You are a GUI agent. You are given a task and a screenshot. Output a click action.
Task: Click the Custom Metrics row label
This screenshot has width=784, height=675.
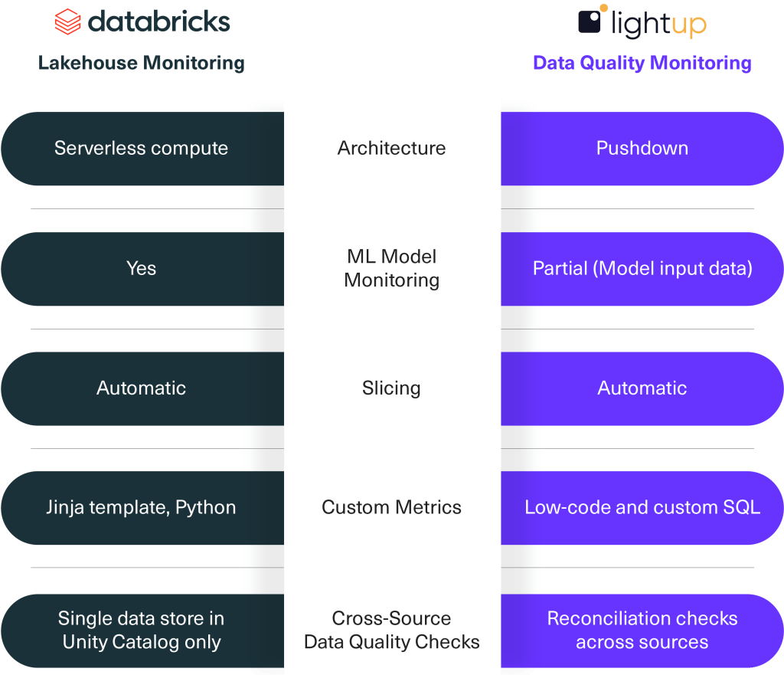click(391, 508)
